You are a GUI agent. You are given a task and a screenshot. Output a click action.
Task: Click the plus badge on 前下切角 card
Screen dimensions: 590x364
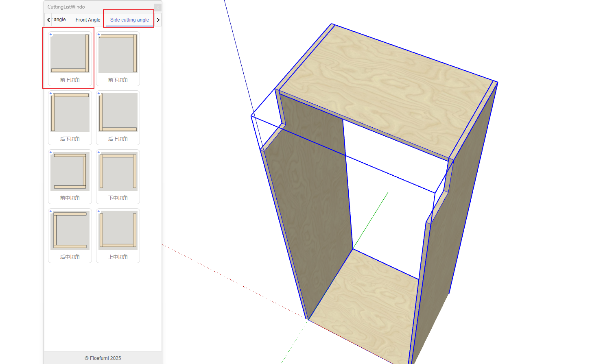coord(99,35)
